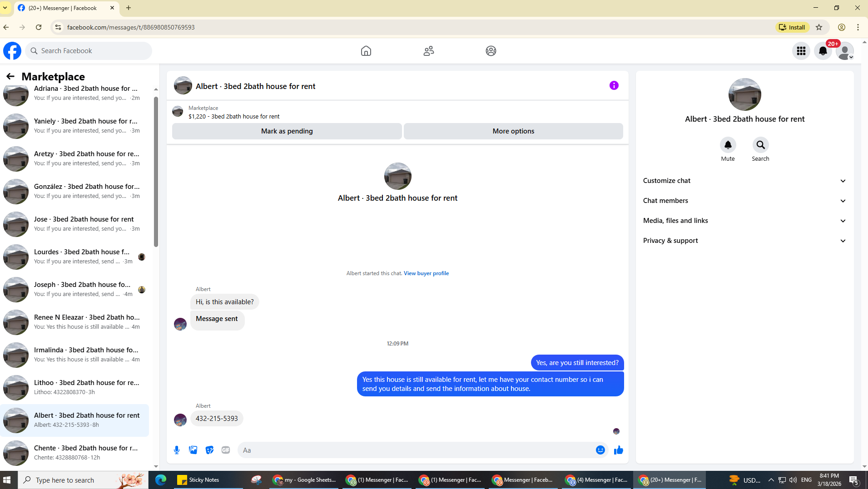Open conversation information purple icon
The height and width of the screenshot is (489, 868).
(614, 85)
